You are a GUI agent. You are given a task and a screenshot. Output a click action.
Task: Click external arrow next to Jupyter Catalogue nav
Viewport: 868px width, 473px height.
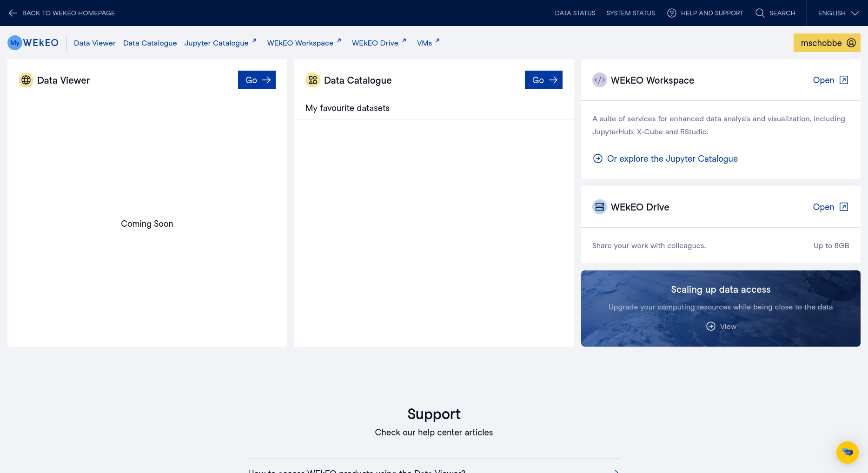(x=254, y=41)
